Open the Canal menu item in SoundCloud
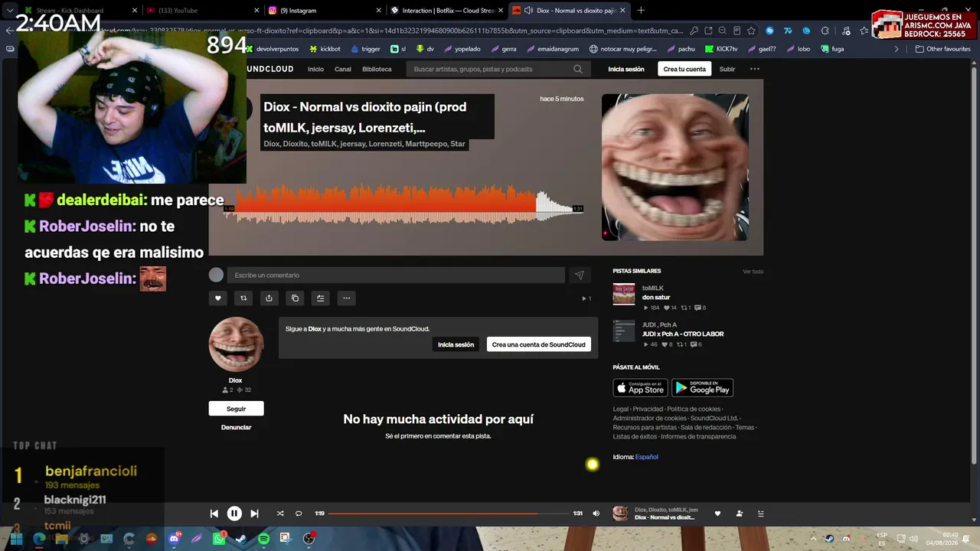This screenshot has width=980, height=551. (x=343, y=69)
